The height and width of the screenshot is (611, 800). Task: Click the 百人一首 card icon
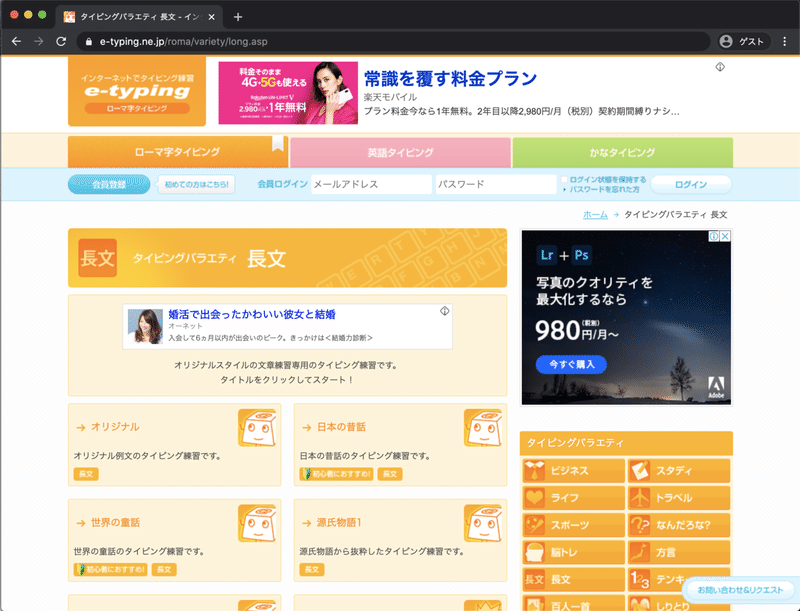(x=534, y=605)
